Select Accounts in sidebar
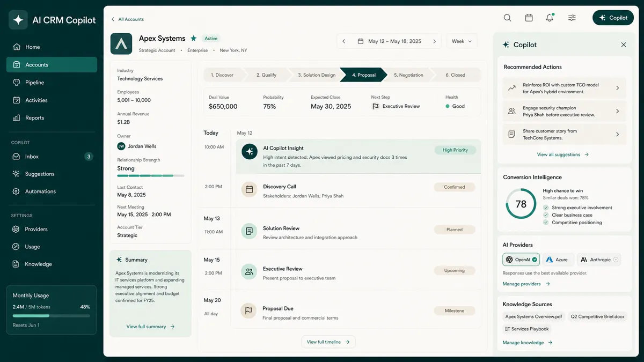Screen dimensions: 644x362 52,64
